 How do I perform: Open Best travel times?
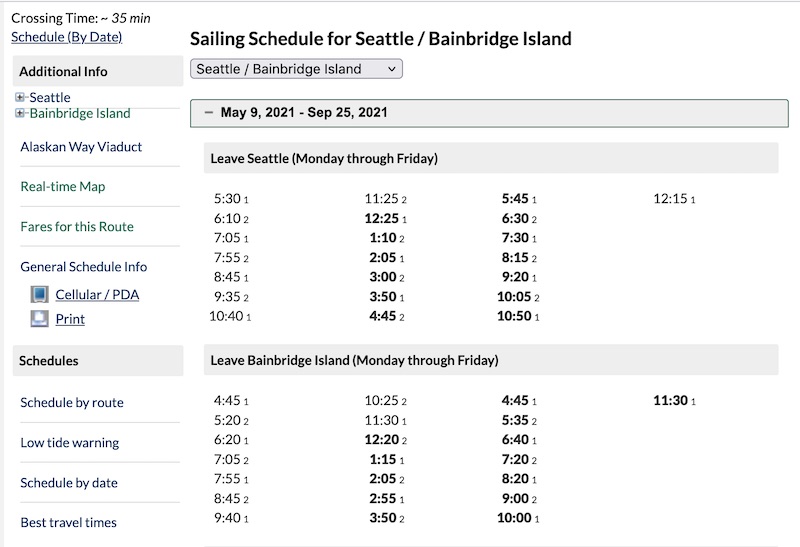click(x=68, y=522)
